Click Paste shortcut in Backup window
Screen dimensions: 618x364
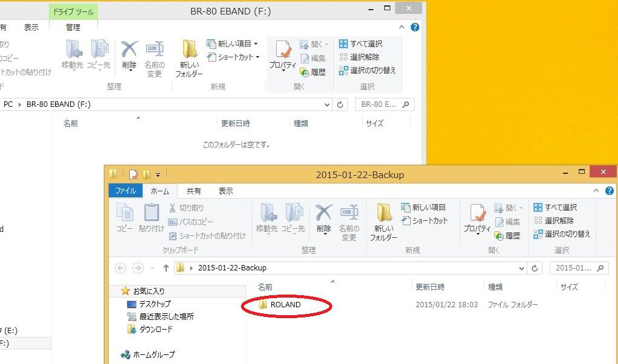click(207, 235)
